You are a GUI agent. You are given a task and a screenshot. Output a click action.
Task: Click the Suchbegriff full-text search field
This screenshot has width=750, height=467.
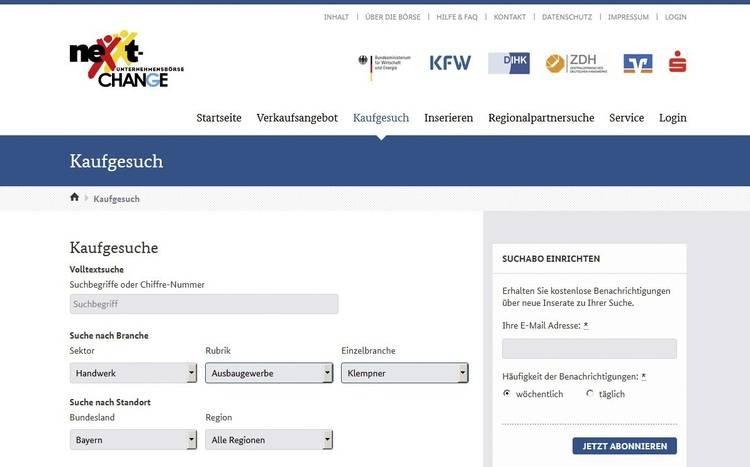[x=204, y=304]
